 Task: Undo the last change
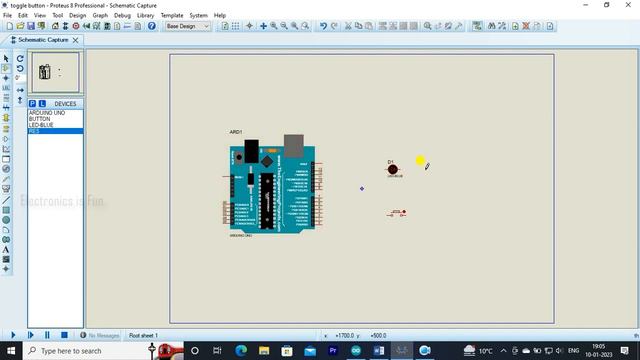(323, 26)
